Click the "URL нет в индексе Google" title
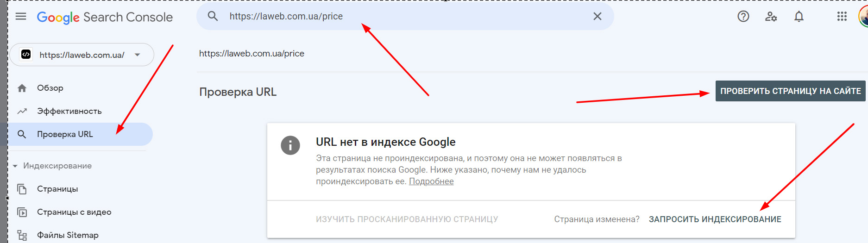The height and width of the screenshot is (243, 868). coord(386,142)
